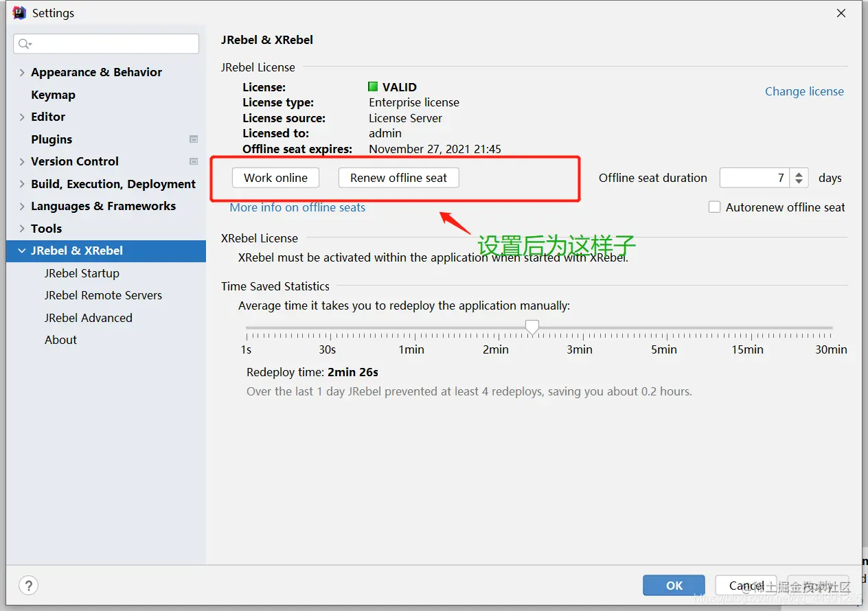Image resolution: width=868 pixels, height=611 pixels.
Task: Click the 'November 27, 2021 21:45' expiry text
Action: click(435, 149)
